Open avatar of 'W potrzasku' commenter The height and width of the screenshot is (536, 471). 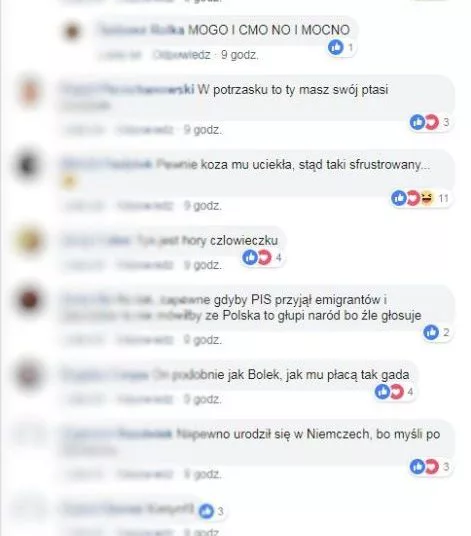point(29,92)
